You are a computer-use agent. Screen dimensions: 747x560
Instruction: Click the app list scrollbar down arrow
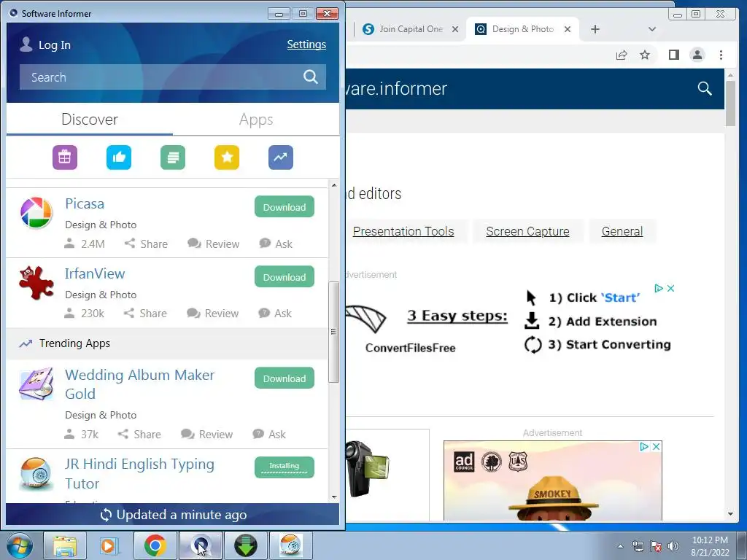click(334, 497)
